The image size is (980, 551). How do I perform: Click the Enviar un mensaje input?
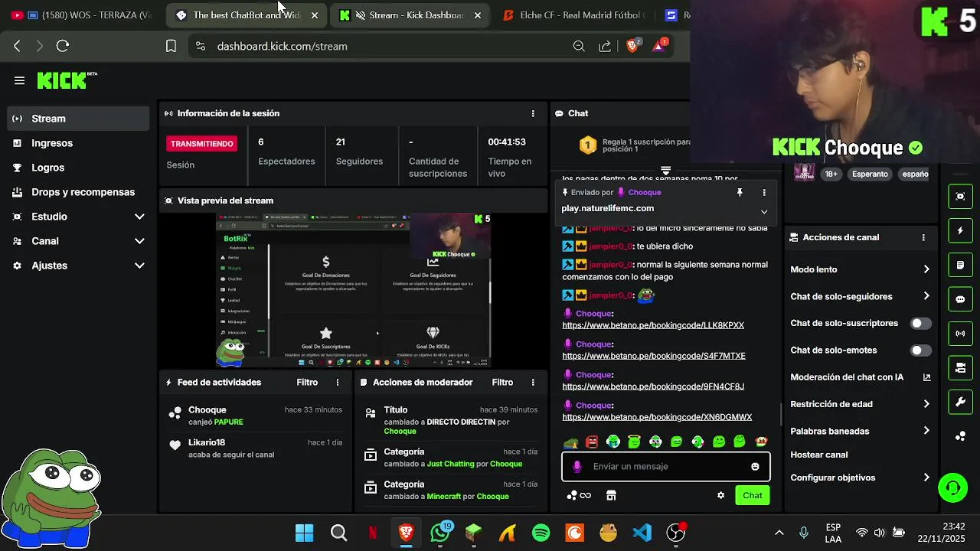pyautogui.click(x=666, y=467)
